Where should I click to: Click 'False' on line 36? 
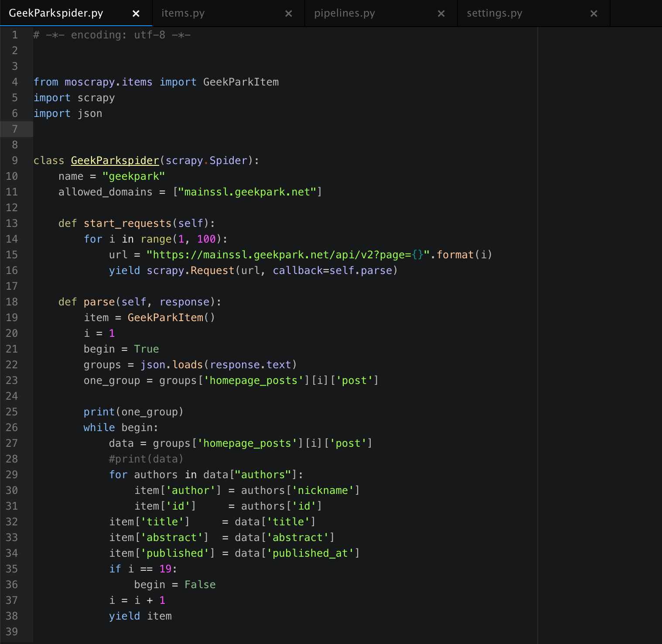tap(200, 585)
